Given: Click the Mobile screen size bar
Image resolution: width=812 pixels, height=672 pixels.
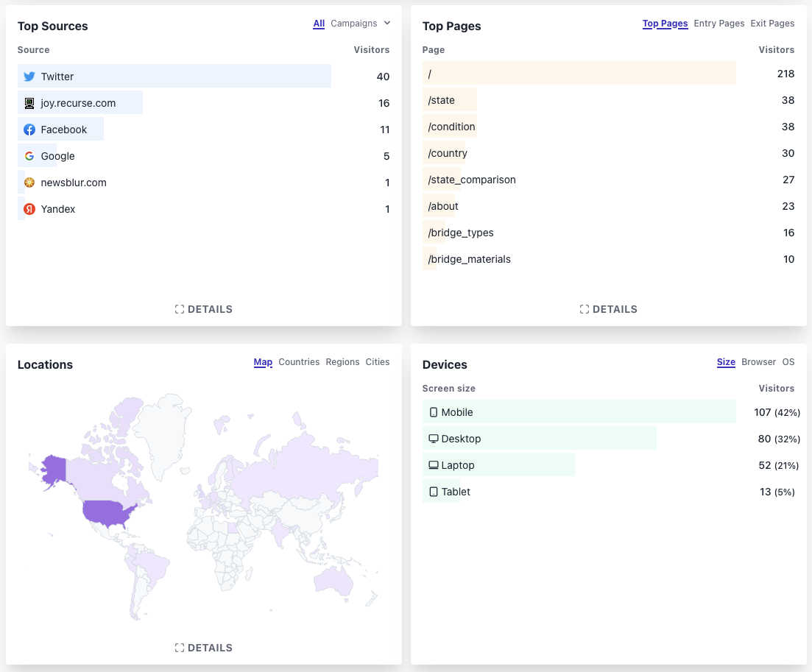Looking at the screenshot, I should pyautogui.click(x=579, y=412).
